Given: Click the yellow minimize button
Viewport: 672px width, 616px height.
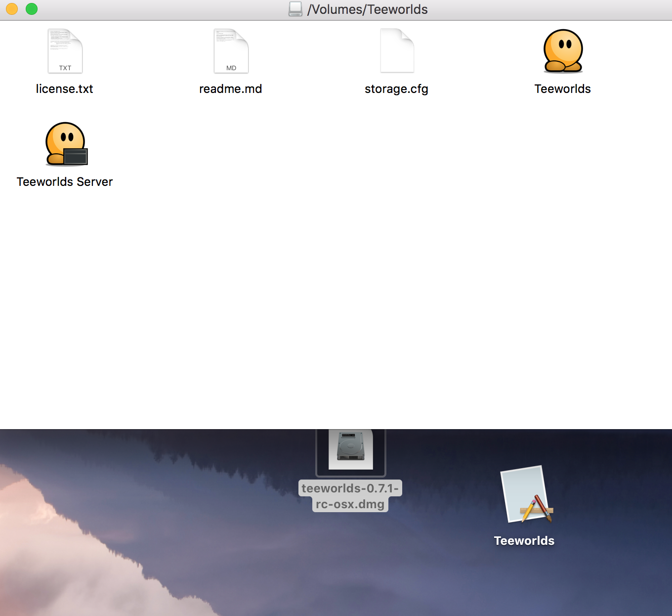Looking at the screenshot, I should (11, 8).
